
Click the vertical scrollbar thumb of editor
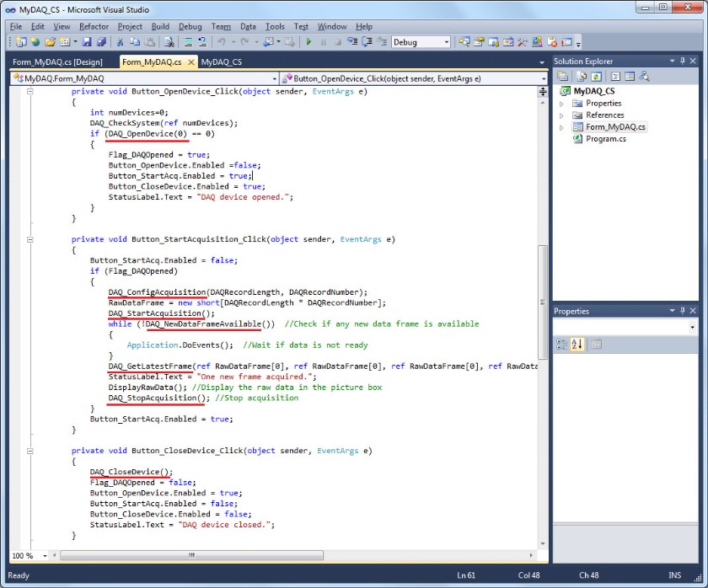543,302
